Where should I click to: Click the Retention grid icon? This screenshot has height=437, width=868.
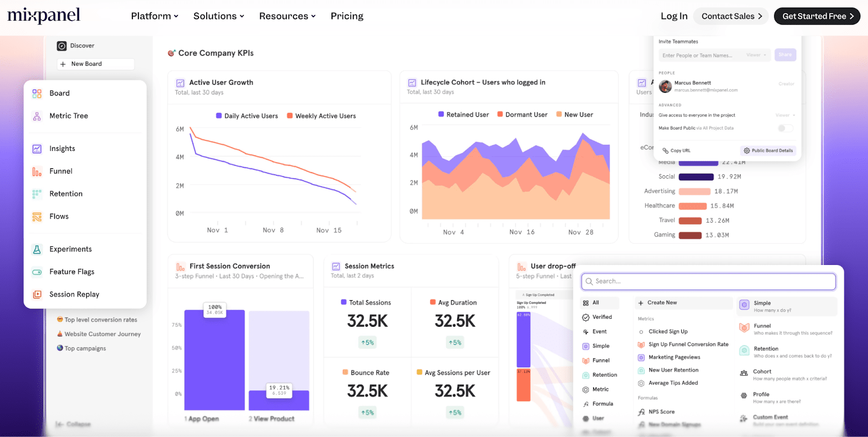tap(37, 194)
